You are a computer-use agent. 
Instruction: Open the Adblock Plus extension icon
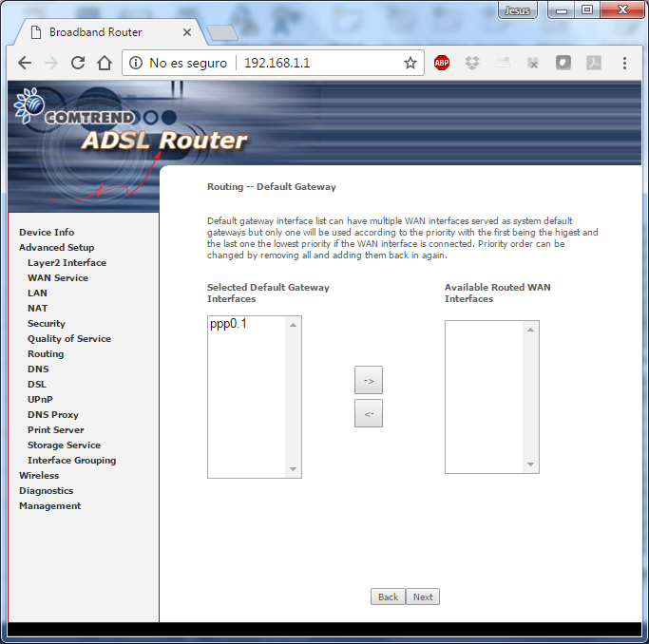(x=442, y=63)
